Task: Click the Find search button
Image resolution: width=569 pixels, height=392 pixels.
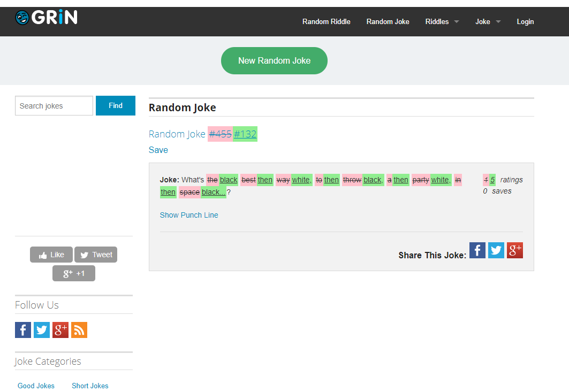Action: coord(116,106)
